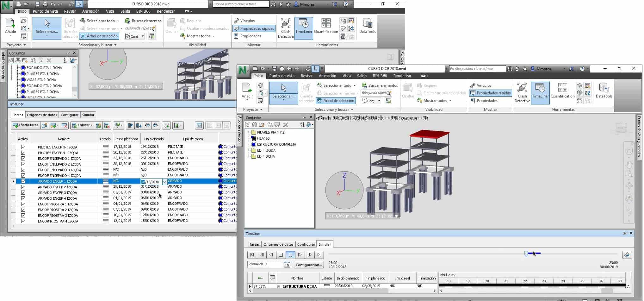Click Árbol de selección in the front window
Viewport: 644px width, 301px height.
tap(336, 101)
